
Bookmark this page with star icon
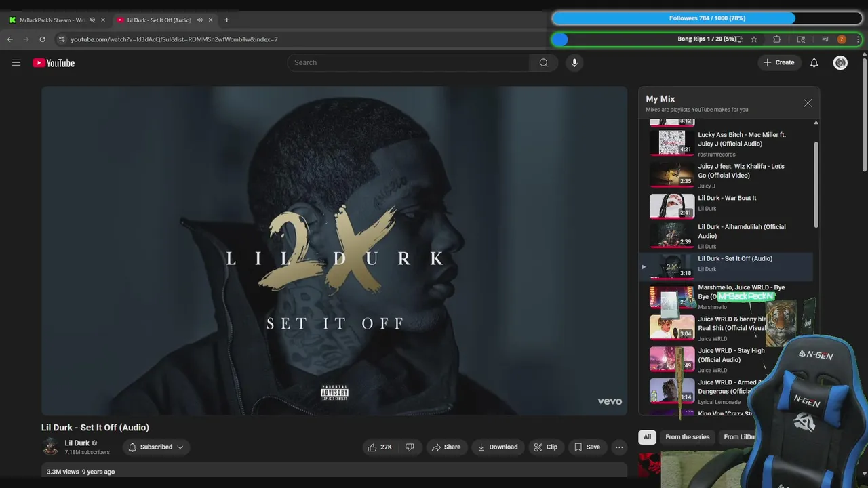754,39
